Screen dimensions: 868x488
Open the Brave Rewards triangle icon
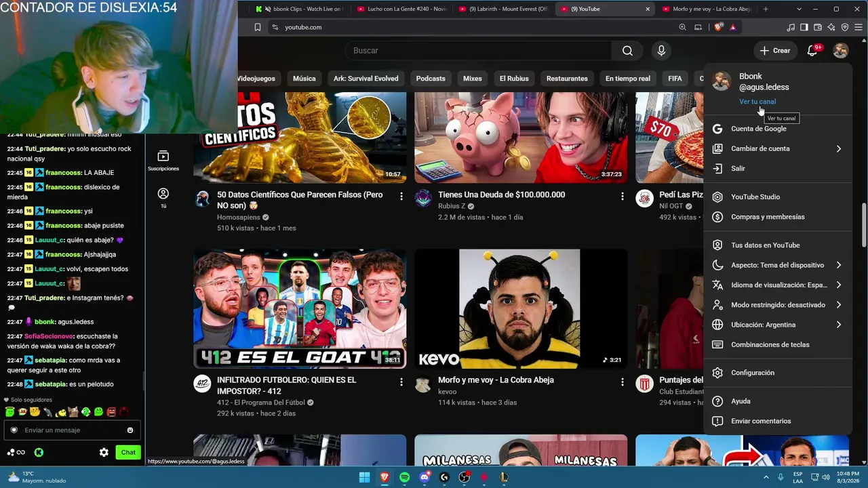732,27
